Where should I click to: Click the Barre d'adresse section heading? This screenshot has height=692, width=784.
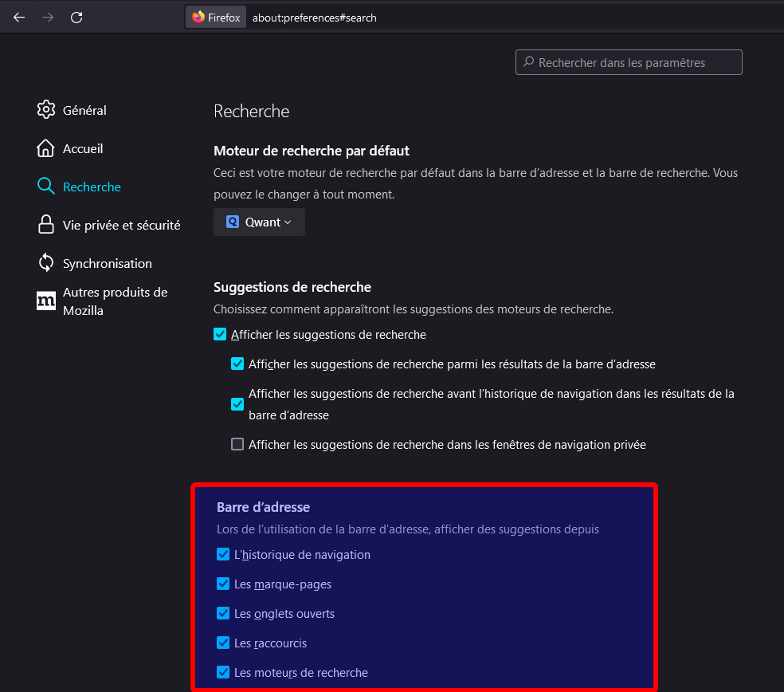[263, 507]
